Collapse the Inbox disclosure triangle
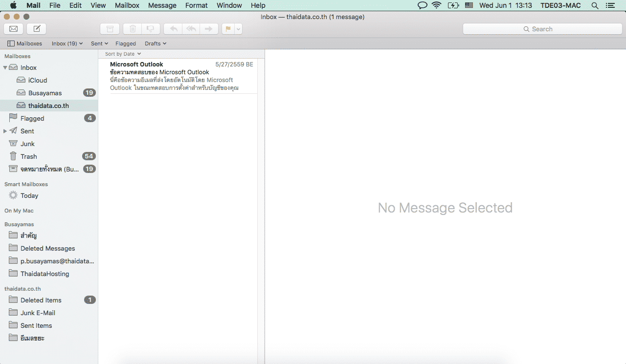The width and height of the screenshot is (626, 364). click(x=5, y=67)
